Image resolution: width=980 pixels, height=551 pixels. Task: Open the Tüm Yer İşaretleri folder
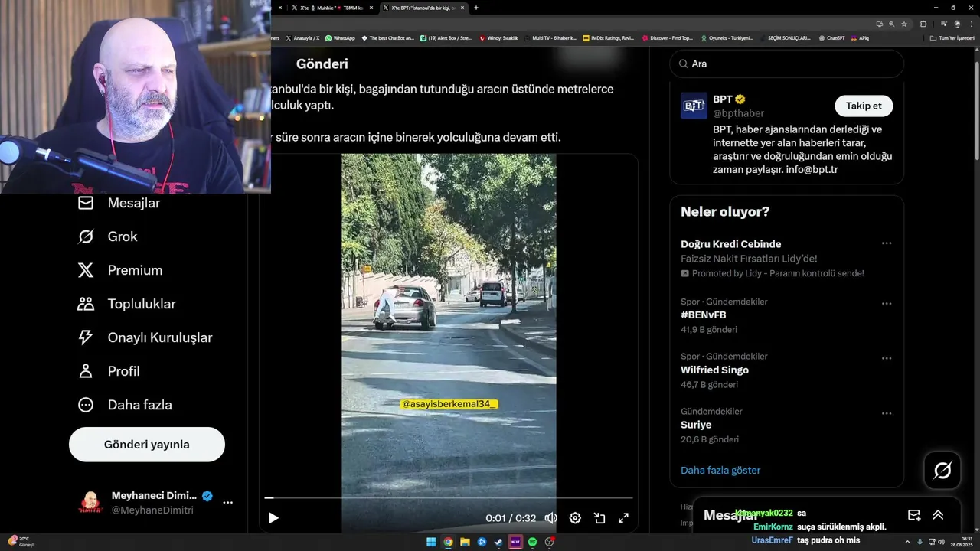952,37
